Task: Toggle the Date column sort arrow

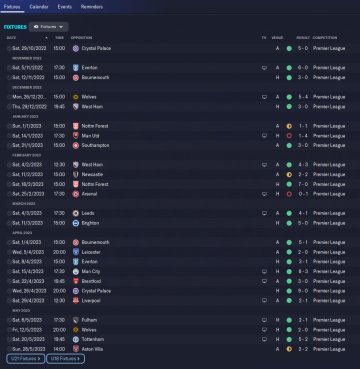Action: coord(46,38)
